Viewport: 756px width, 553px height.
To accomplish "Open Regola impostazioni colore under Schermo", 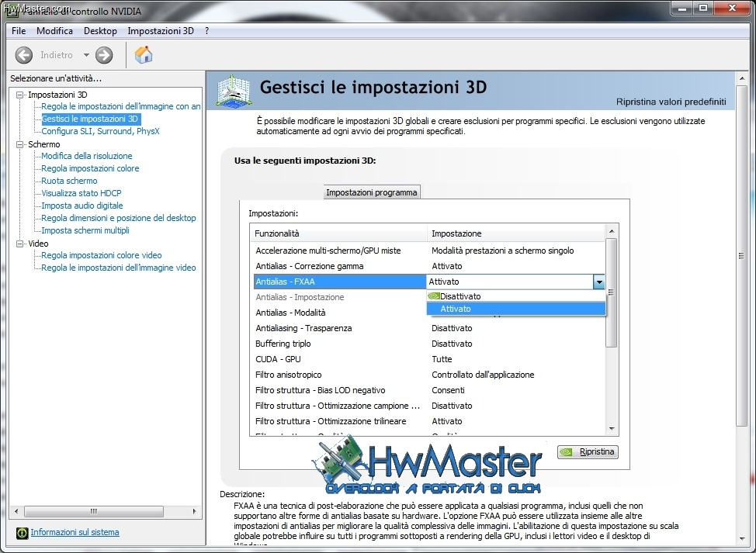I will point(90,168).
